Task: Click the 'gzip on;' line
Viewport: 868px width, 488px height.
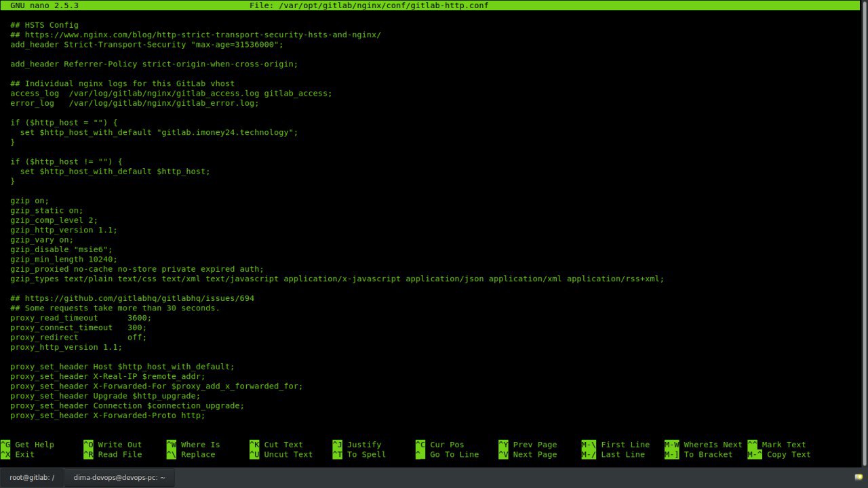Action: (30, 201)
